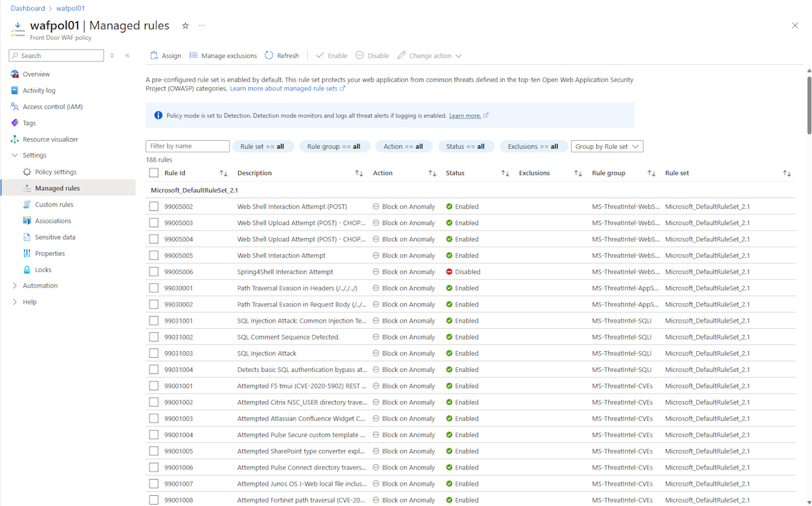Image resolution: width=812 pixels, height=506 pixels.
Task: Sort by Status column arrows
Action: click(505, 173)
